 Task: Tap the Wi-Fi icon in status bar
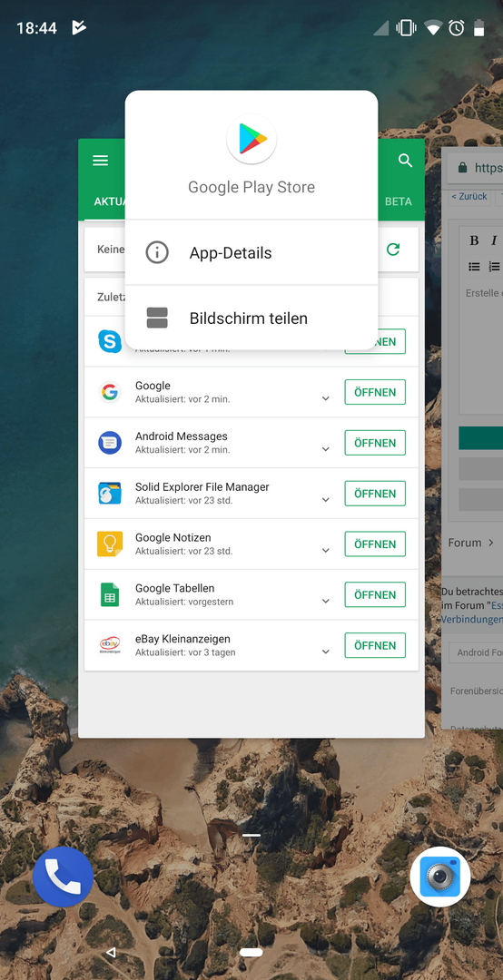[433, 27]
